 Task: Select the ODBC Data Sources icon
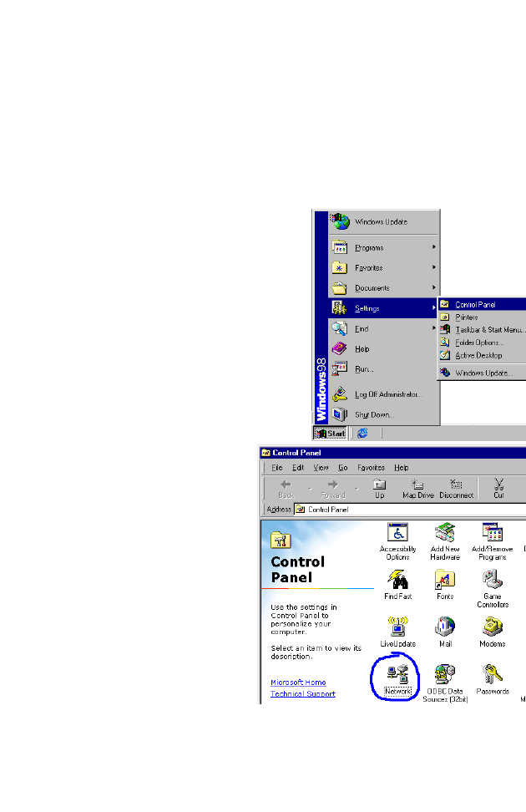(445, 683)
